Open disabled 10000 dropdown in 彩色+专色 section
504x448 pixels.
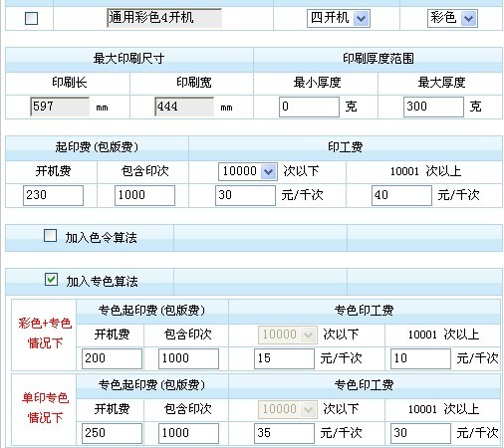pos(288,335)
